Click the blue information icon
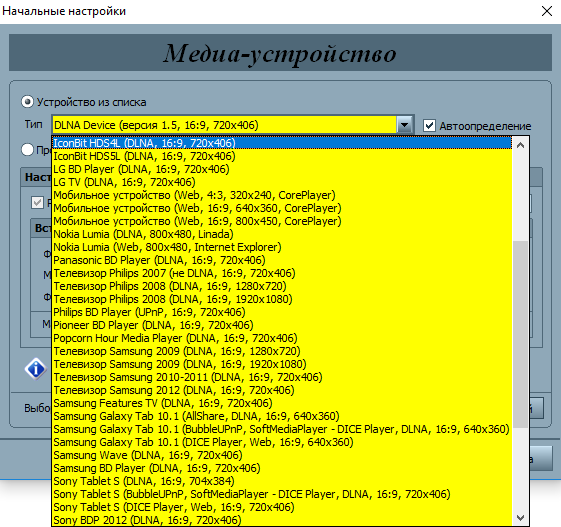The height and width of the screenshot is (527, 561). [x=36, y=369]
